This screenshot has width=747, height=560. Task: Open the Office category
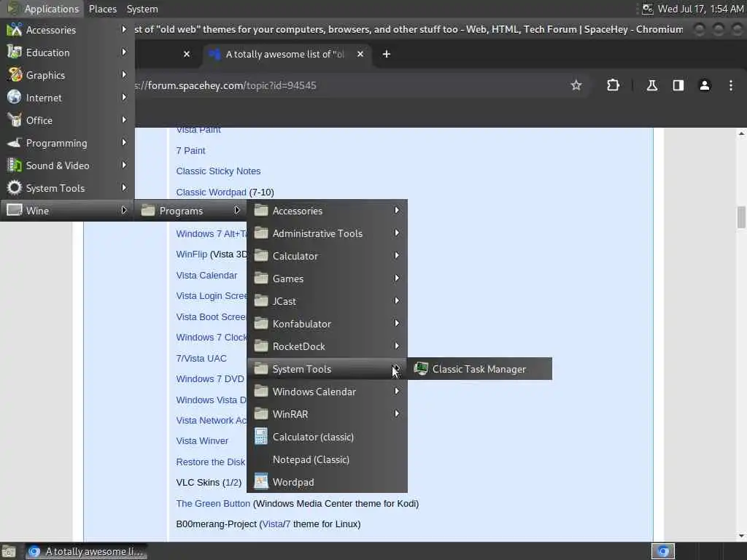[x=67, y=120]
